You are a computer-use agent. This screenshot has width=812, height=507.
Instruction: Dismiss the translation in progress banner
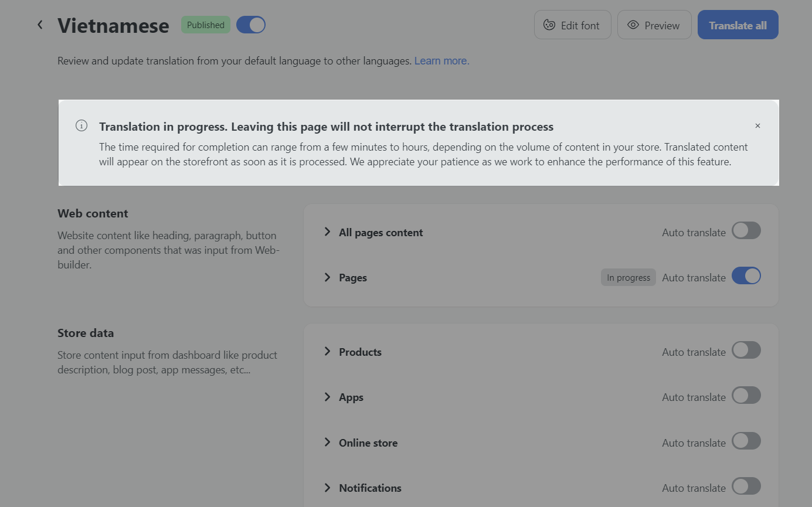coord(757,126)
